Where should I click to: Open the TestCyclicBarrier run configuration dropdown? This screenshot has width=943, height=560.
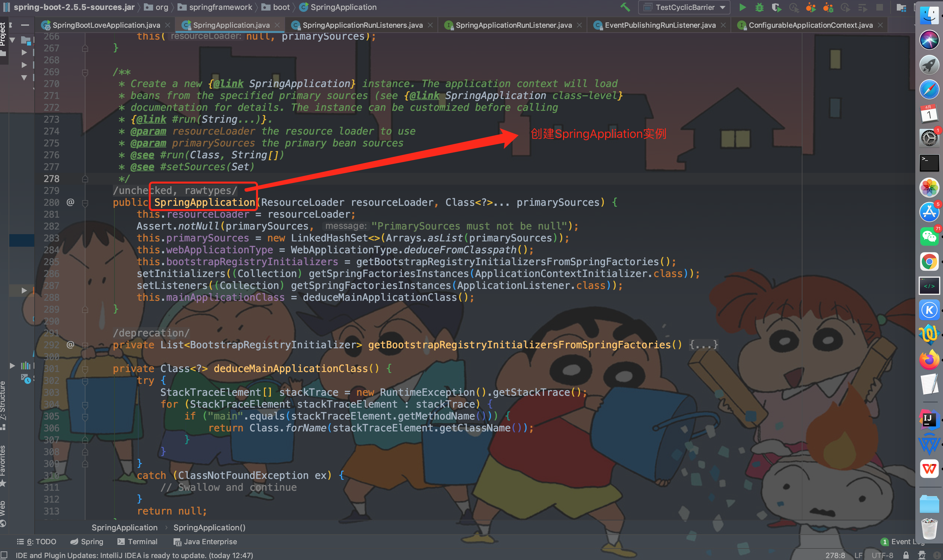point(684,7)
